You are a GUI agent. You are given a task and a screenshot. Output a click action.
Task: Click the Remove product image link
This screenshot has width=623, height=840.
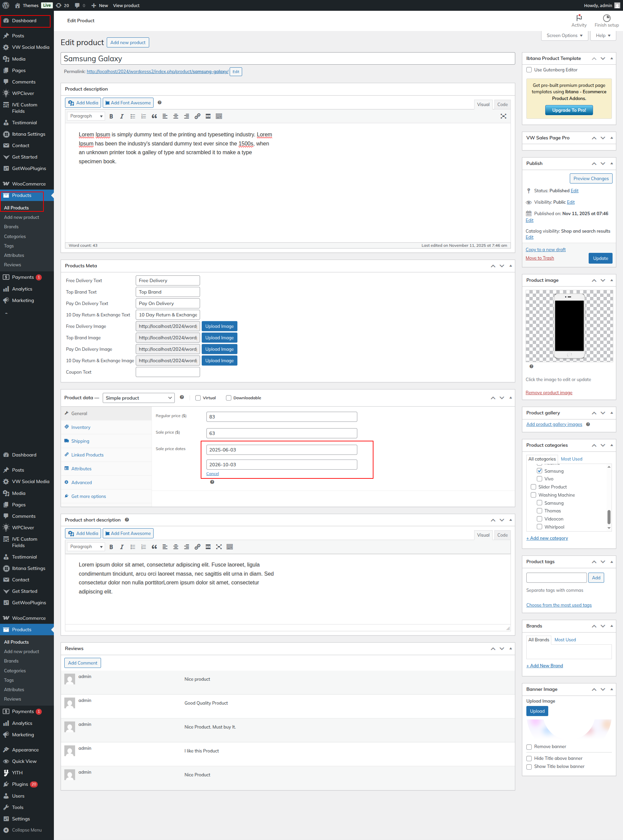pyautogui.click(x=549, y=393)
